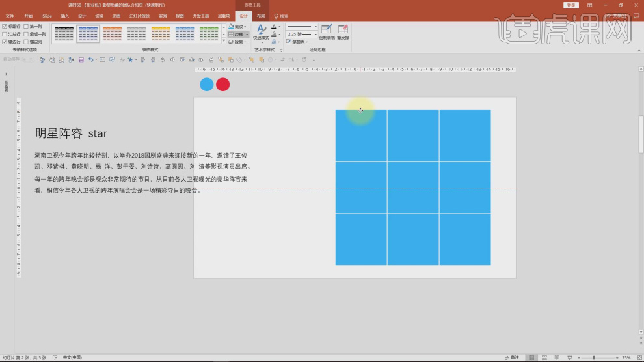Viewport: 644px width, 362px height.
Task: Click the blue circle color swatch
Action: (207, 84)
